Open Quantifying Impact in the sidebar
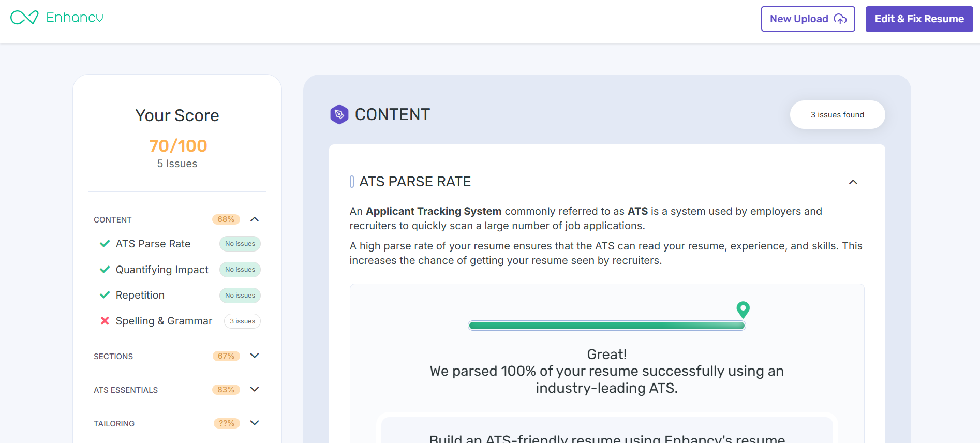This screenshot has height=443, width=980. click(162, 270)
